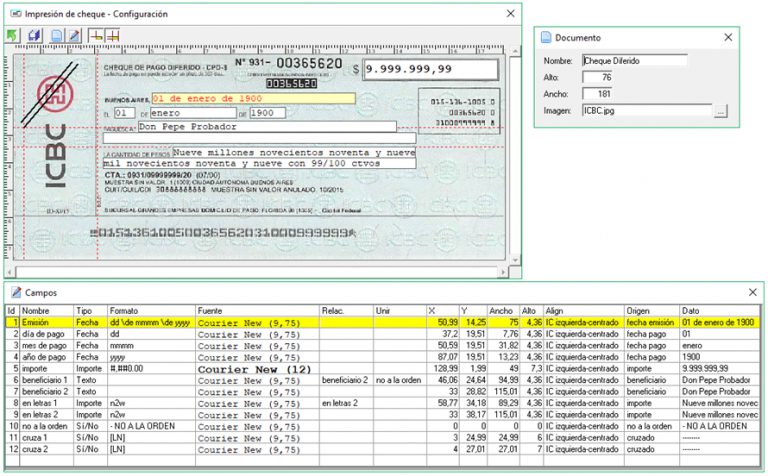Close the Documento panel

pyautogui.click(x=728, y=37)
